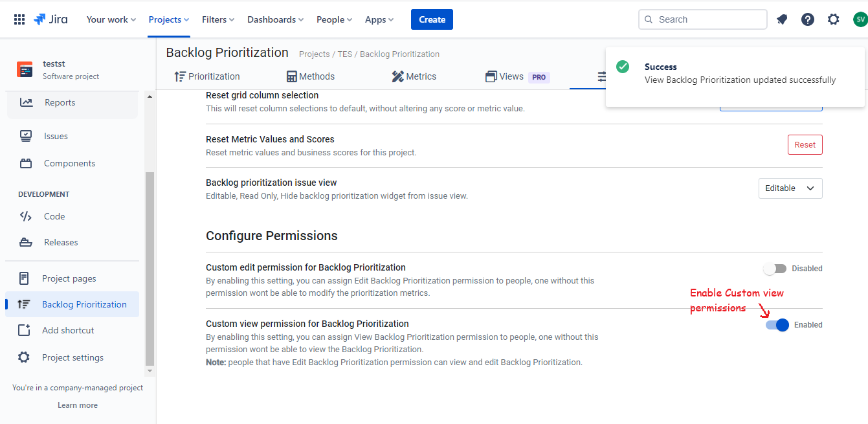Click the Jira logo
This screenshot has width=868, height=424.
(x=50, y=19)
